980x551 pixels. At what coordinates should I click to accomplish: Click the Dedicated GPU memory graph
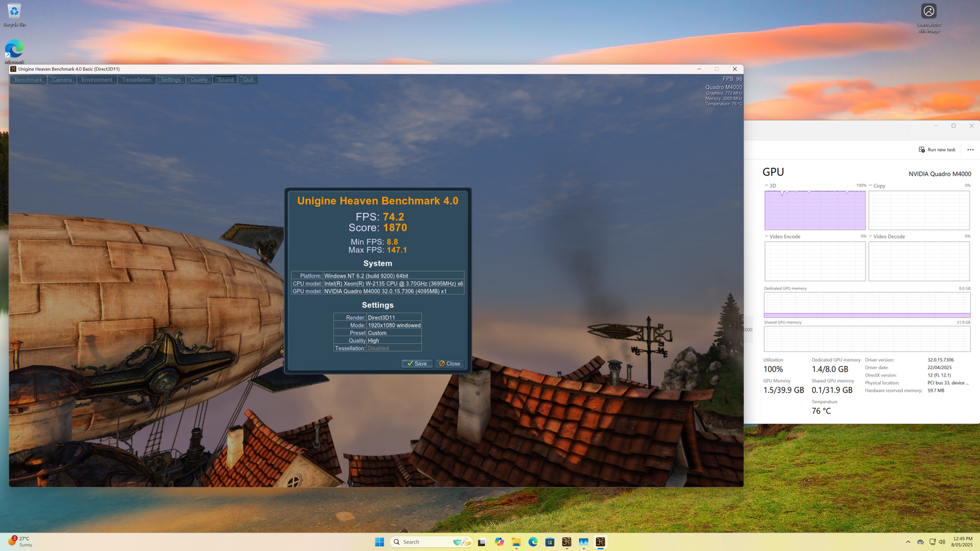[x=867, y=305]
